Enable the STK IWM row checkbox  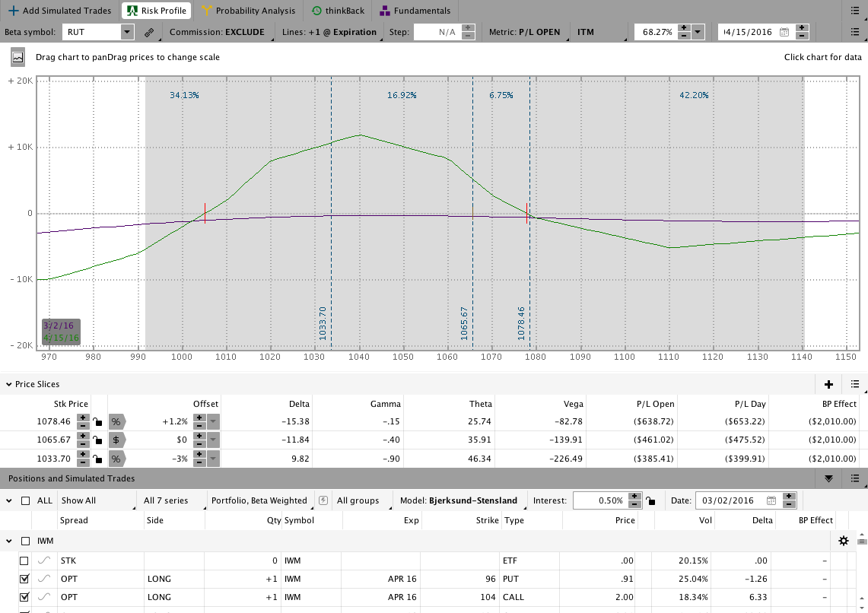(24, 561)
